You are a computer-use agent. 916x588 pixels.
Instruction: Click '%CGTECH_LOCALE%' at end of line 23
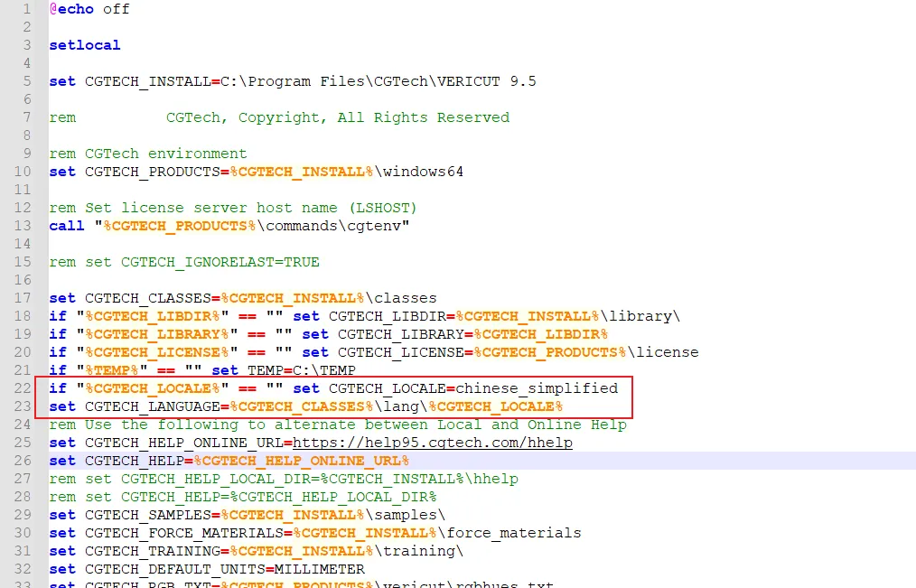(496, 406)
